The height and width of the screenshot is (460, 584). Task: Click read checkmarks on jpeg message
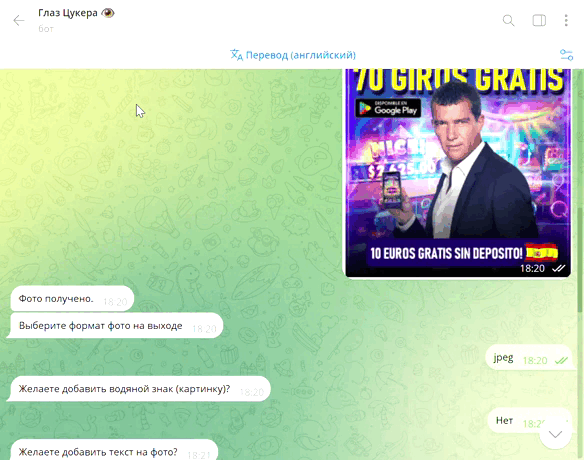tap(561, 360)
